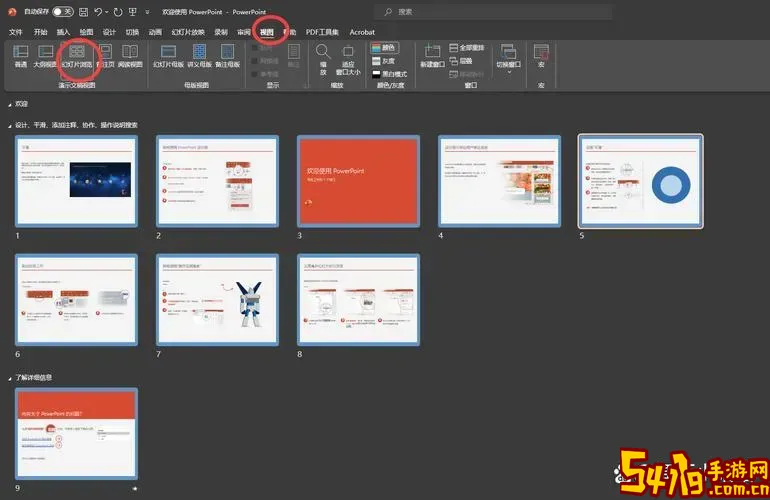This screenshot has width=770, height=500.
Task: Select red slide 3 欢迎使用 PowerPoint
Action: tap(358, 181)
